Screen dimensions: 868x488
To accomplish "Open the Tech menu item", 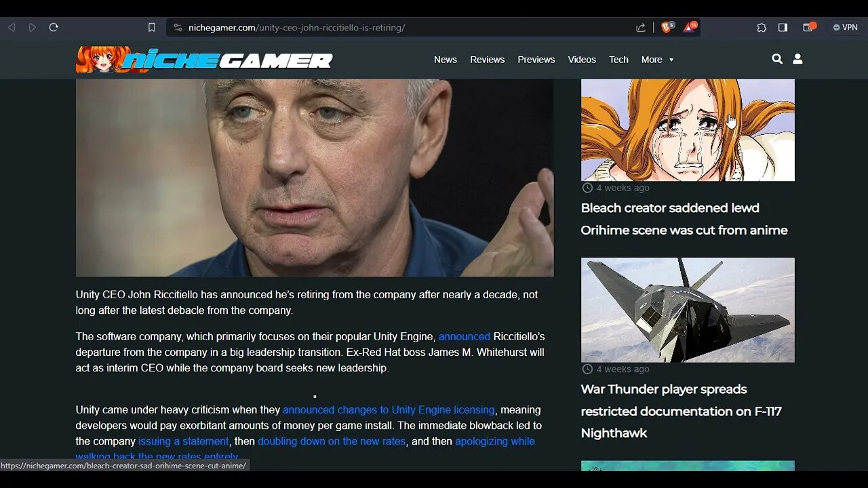I will 618,60.
